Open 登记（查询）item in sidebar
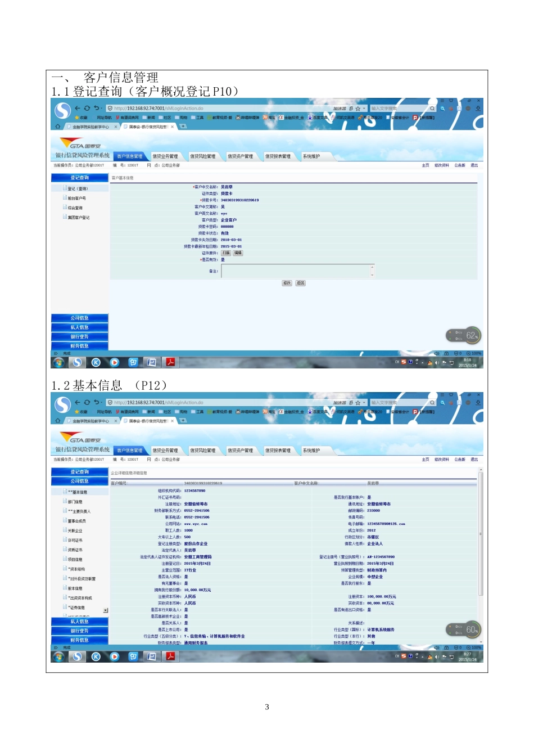This screenshot has height=756, width=534. [x=78, y=189]
